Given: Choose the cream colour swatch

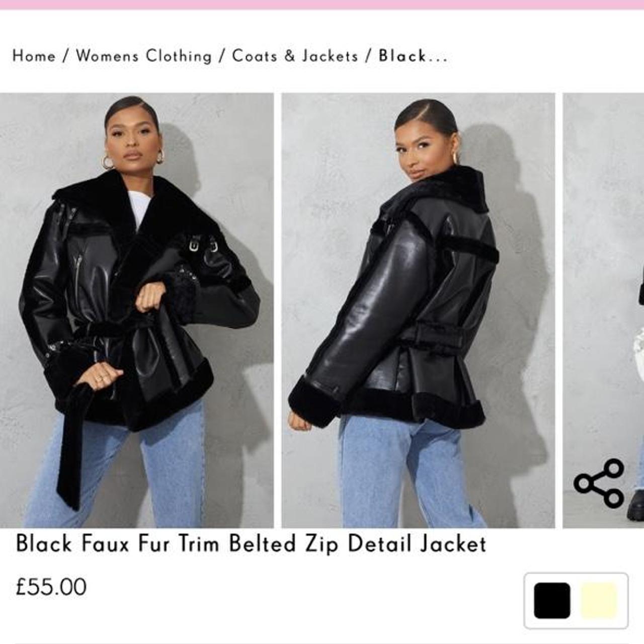Looking at the screenshot, I should point(599,600).
